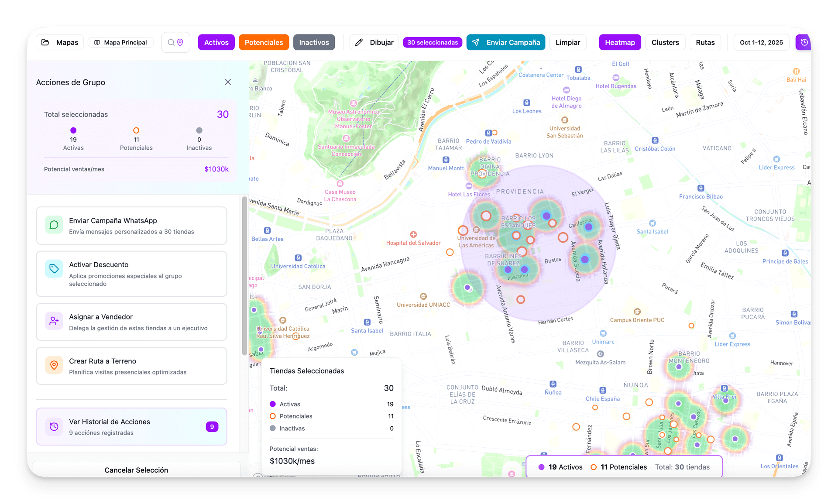This screenshot has width=838, height=504.
Task: Toggle the Activos filter off
Action: [216, 42]
